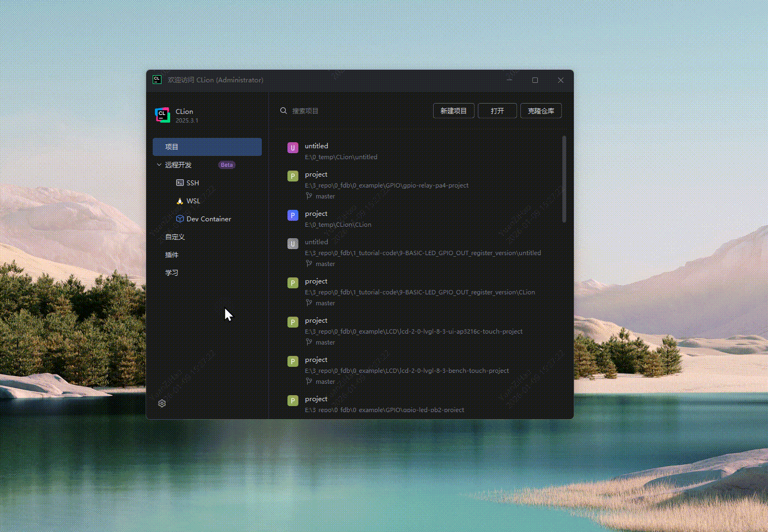Click the search magnifier icon
768x532 pixels.
[x=284, y=110]
